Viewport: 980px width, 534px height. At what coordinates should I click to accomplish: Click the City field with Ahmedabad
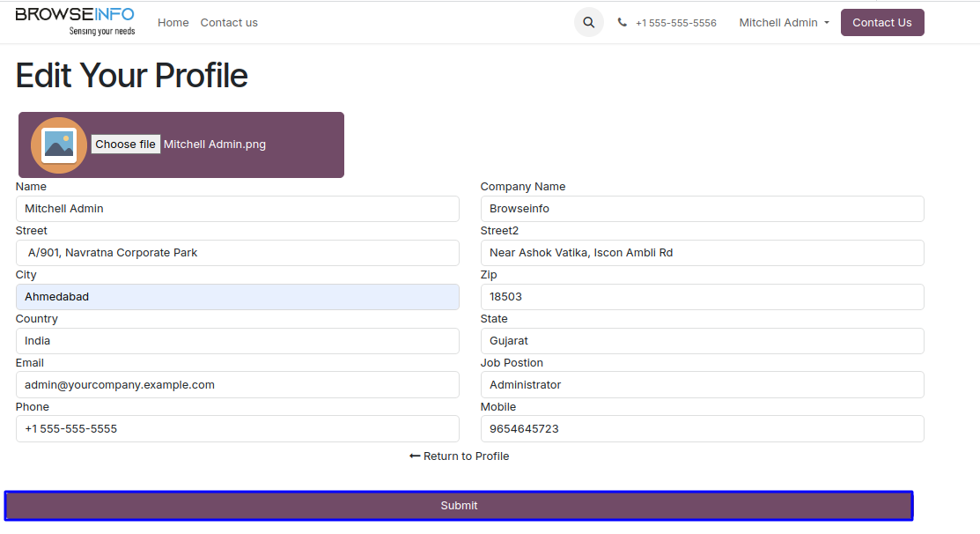click(238, 297)
